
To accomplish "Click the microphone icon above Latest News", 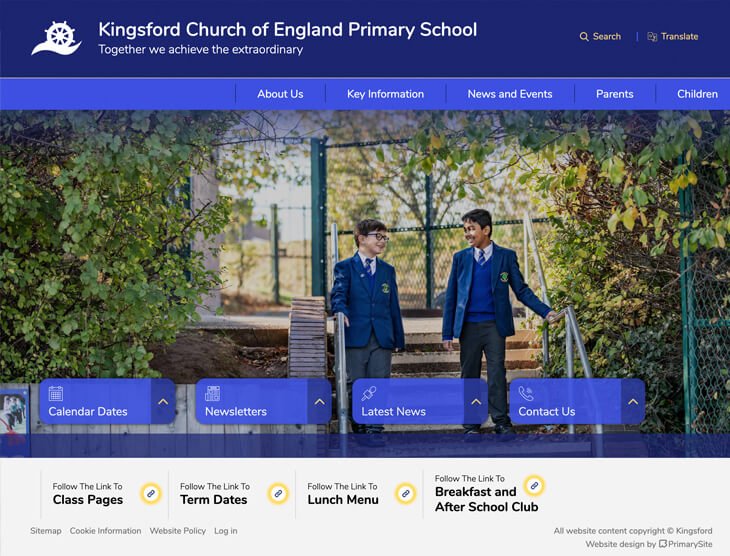I will click(369, 393).
